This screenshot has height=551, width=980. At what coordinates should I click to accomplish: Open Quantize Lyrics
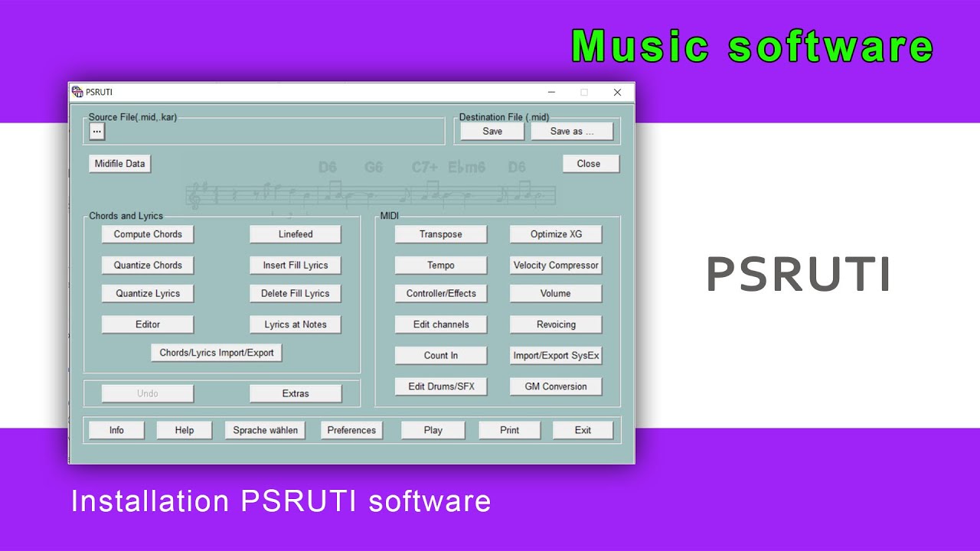coord(148,294)
